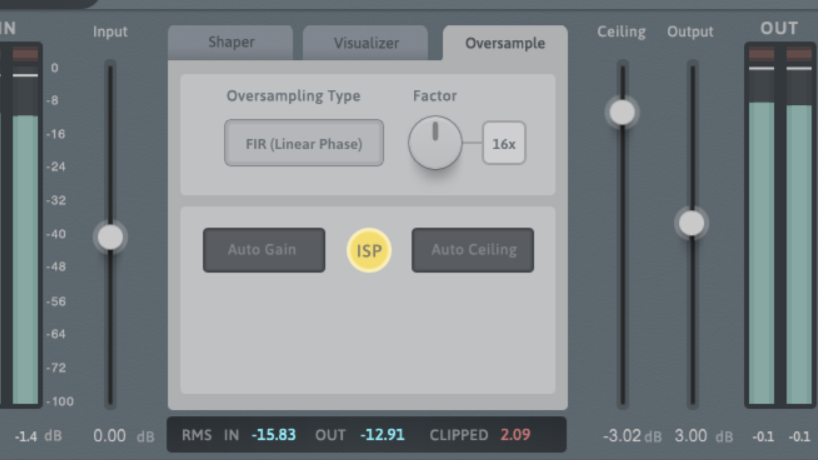Click the Ceiling -3.02 dB value field
818x460 pixels.
point(622,436)
